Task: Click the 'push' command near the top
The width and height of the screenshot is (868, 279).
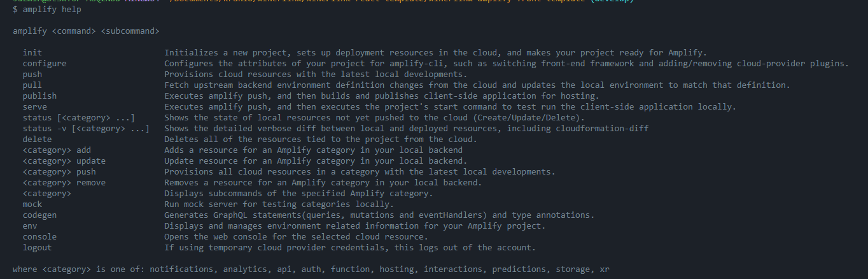Action: (32, 75)
